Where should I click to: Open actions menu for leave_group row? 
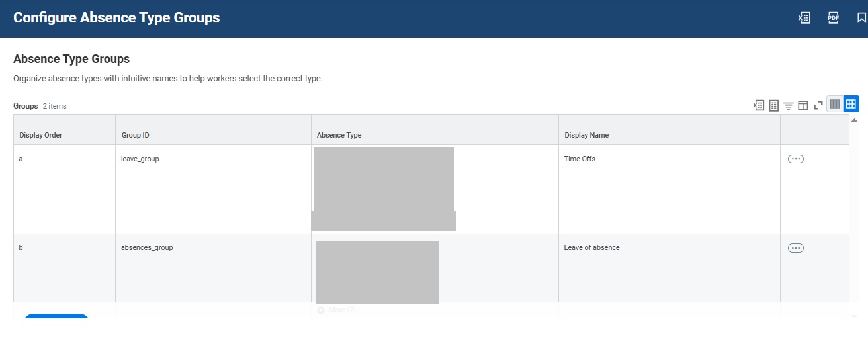pyautogui.click(x=796, y=159)
